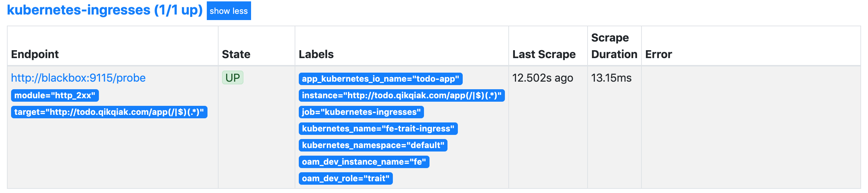
Task: Click the State column header
Action: (236, 54)
